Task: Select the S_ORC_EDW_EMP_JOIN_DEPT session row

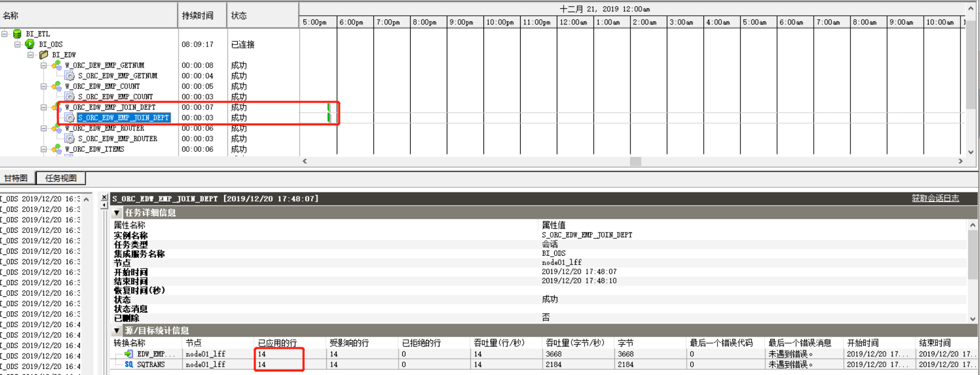Action: pyautogui.click(x=124, y=118)
